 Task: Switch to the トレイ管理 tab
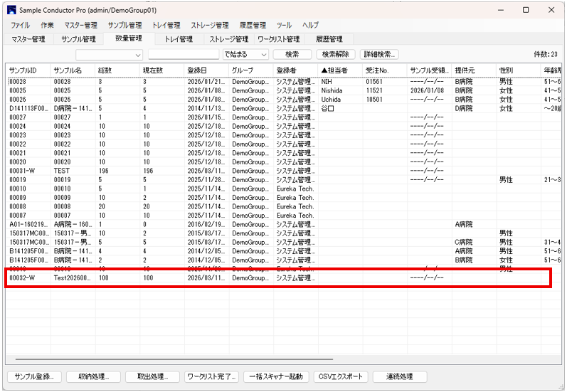click(x=179, y=39)
